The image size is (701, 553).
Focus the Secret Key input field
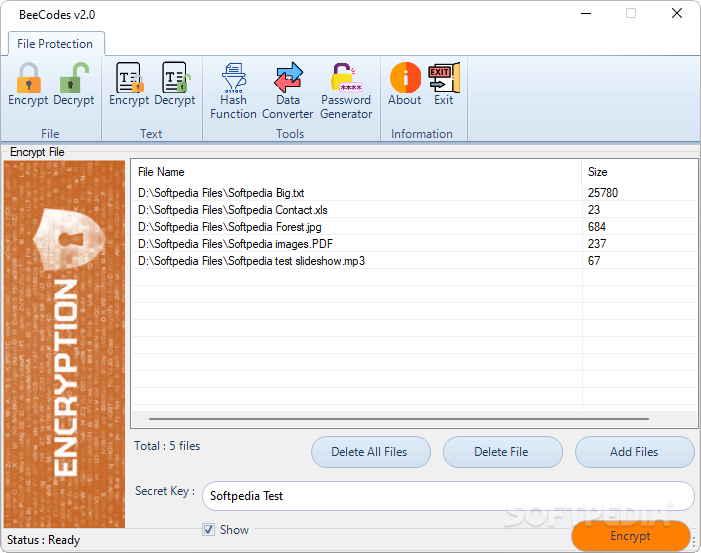(x=448, y=496)
